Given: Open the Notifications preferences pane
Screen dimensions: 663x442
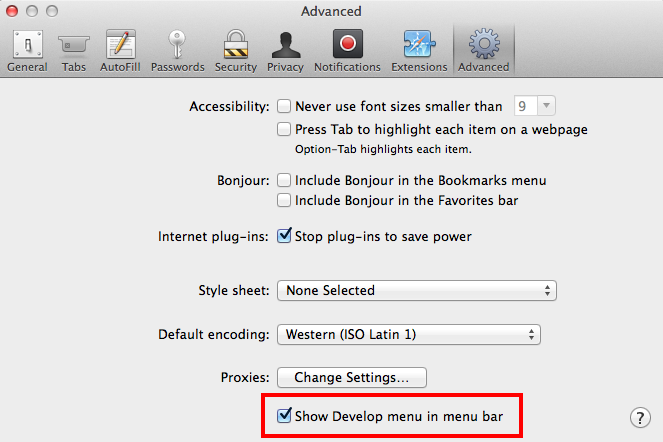Looking at the screenshot, I should tap(347, 50).
